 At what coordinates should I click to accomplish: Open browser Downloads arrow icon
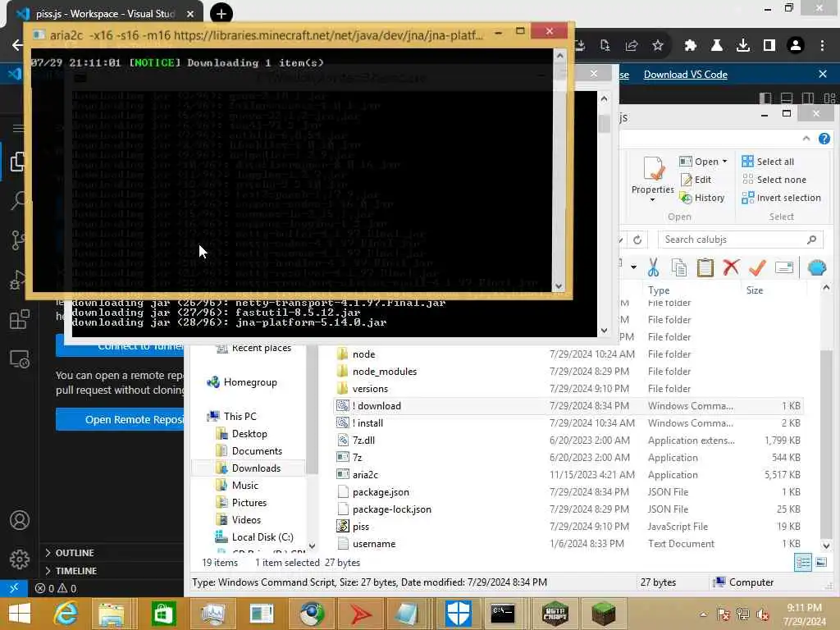click(x=742, y=46)
